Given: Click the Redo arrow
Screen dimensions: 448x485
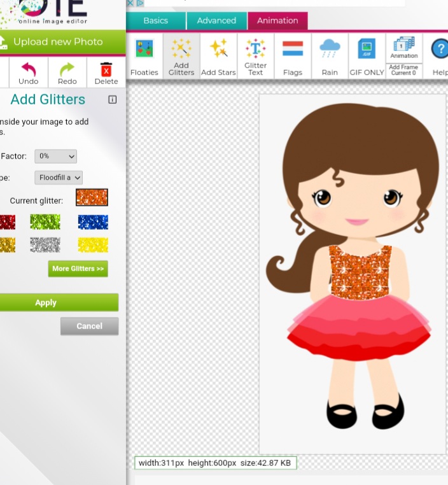Looking at the screenshot, I should coord(67,72).
